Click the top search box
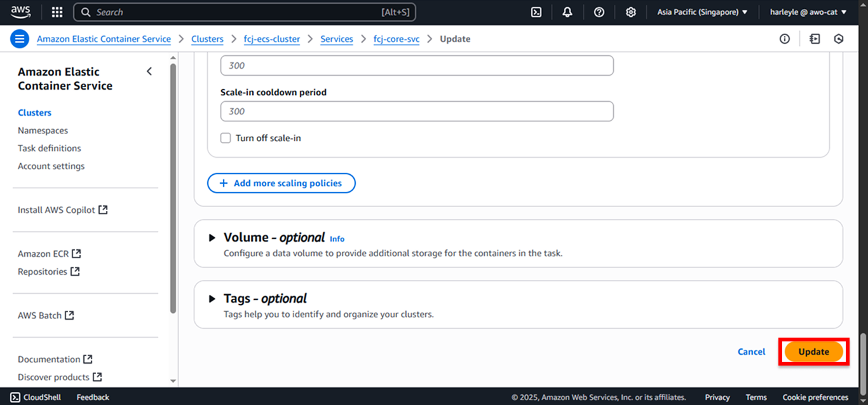868x405 pixels. pos(245,12)
